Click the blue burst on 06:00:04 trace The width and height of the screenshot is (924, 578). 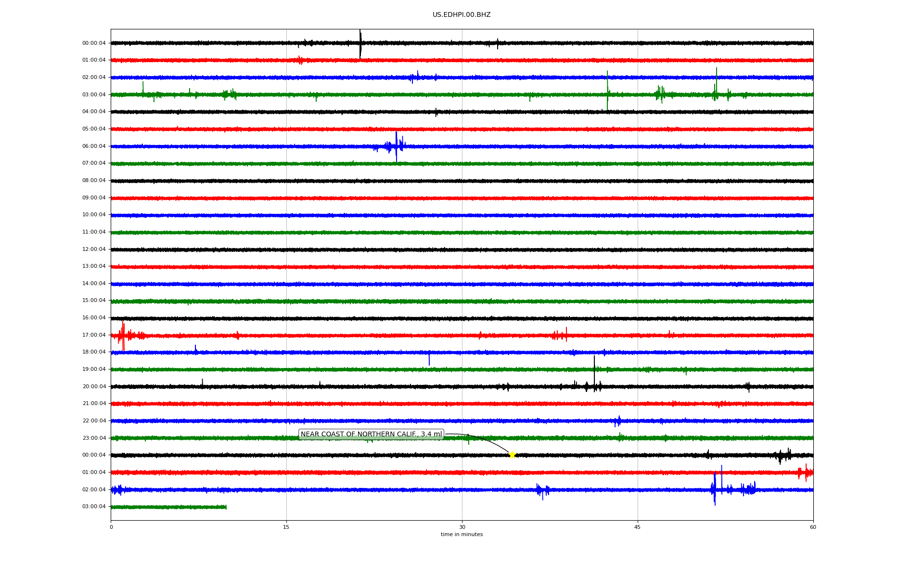coord(396,145)
